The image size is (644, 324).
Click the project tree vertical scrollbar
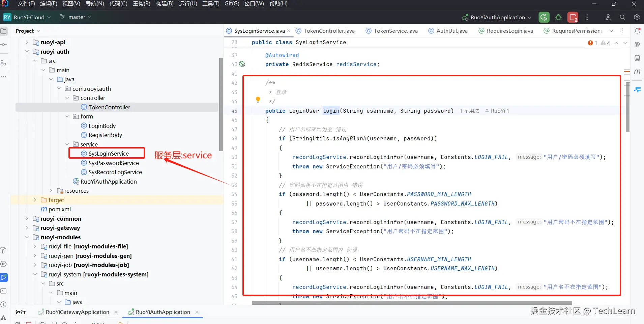point(221,104)
